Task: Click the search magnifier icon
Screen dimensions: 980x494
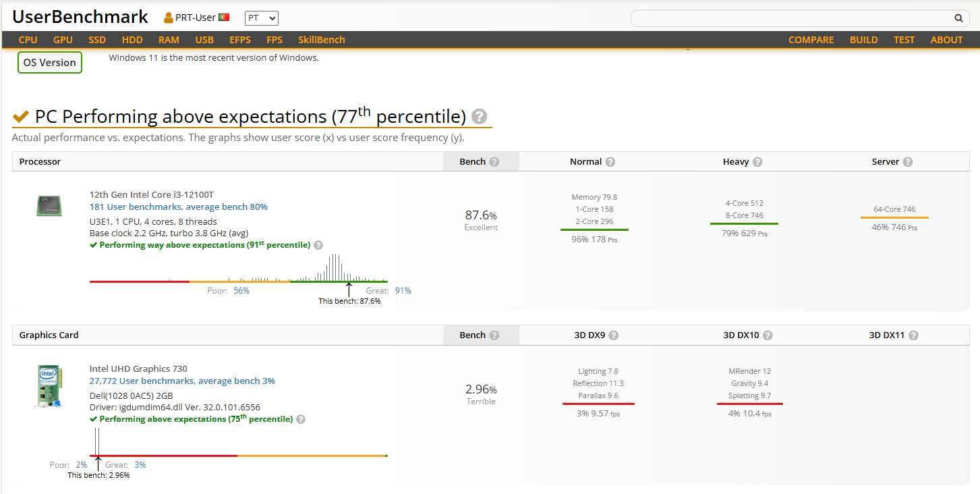Action: click(958, 18)
